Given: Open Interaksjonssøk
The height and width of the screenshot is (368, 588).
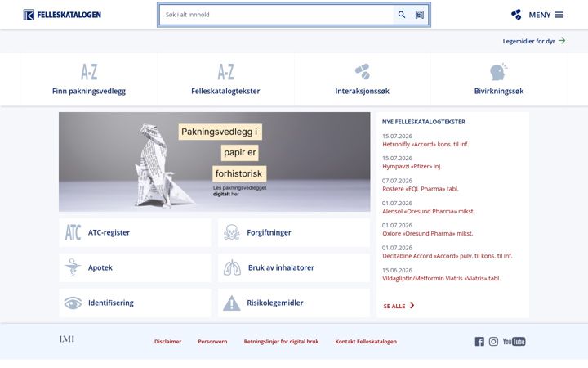Looking at the screenshot, I should (363, 91).
